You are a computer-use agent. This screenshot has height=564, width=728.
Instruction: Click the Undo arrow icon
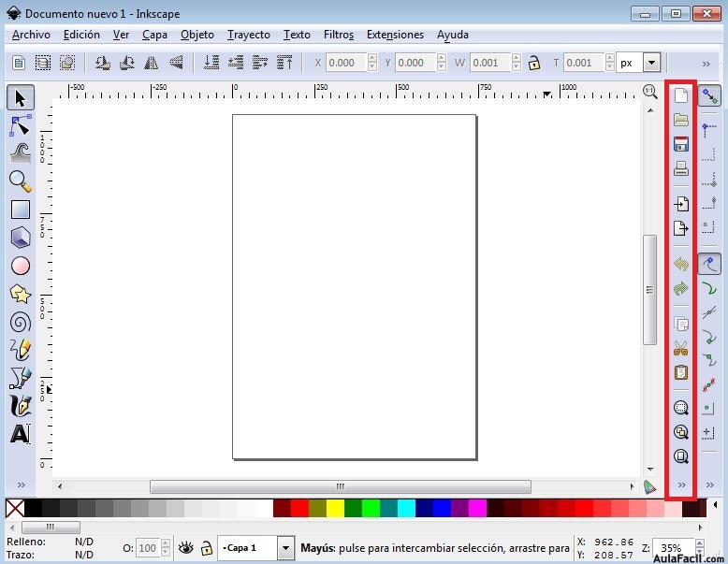coord(680,265)
